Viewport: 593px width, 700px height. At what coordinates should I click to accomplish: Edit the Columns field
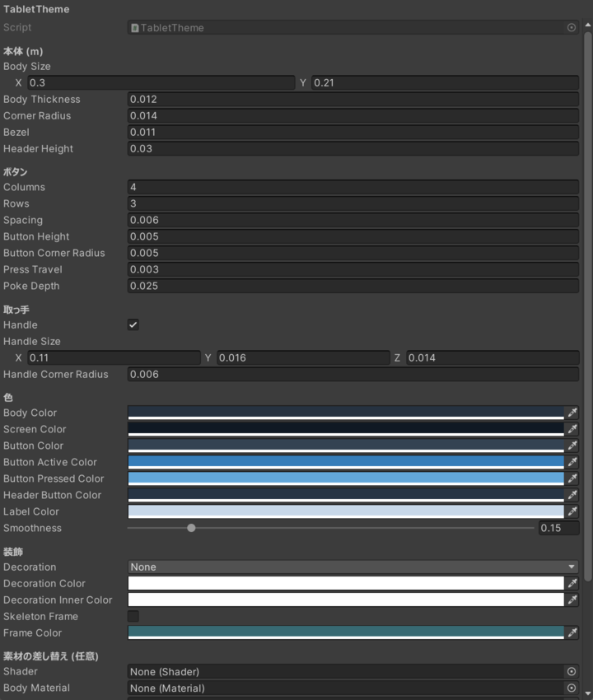click(353, 187)
